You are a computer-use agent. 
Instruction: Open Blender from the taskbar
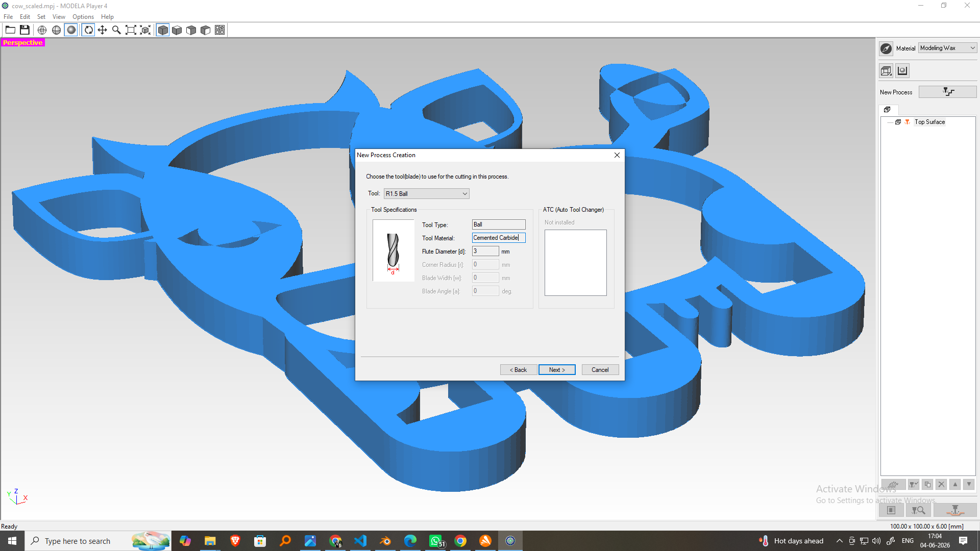tap(385, 541)
